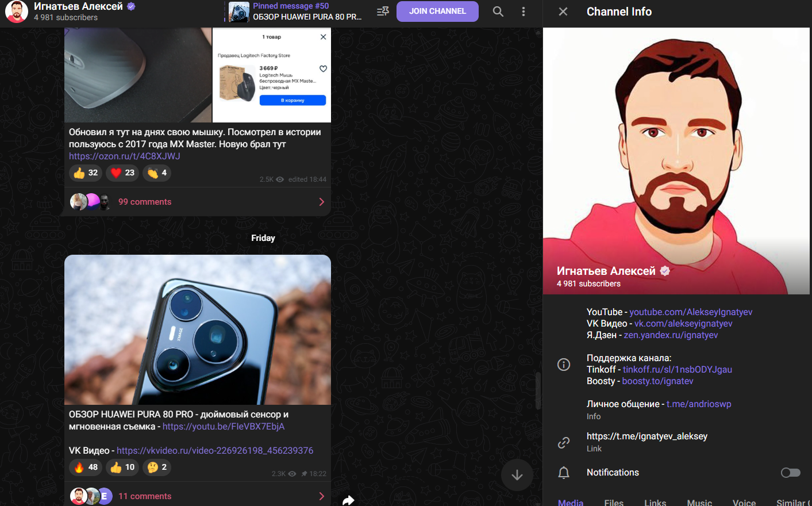The width and height of the screenshot is (812, 506).
Task: Open the zen.yandex.ru/ignatyev link
Action: pos(671,335)
